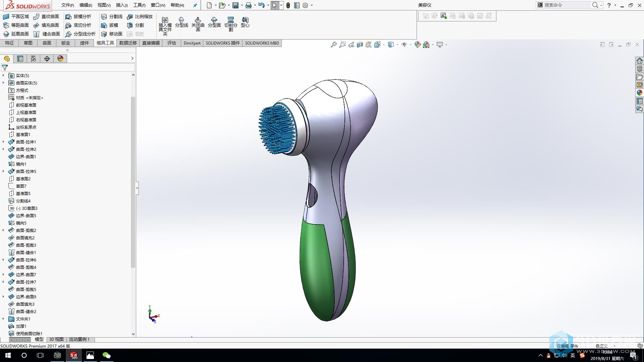
Task: Open the options gear dropdown arrow
Action: [312, 5]
